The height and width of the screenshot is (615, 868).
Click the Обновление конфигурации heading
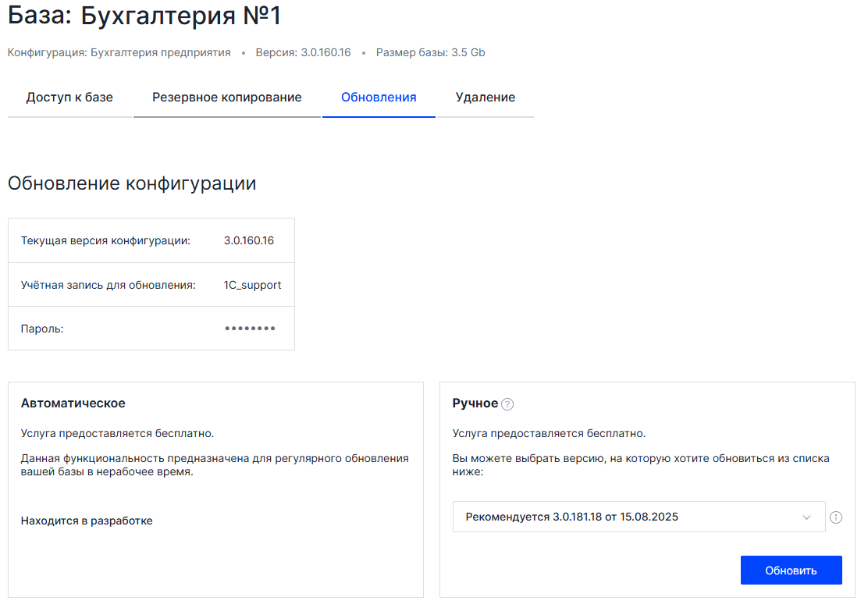(132, 183)
